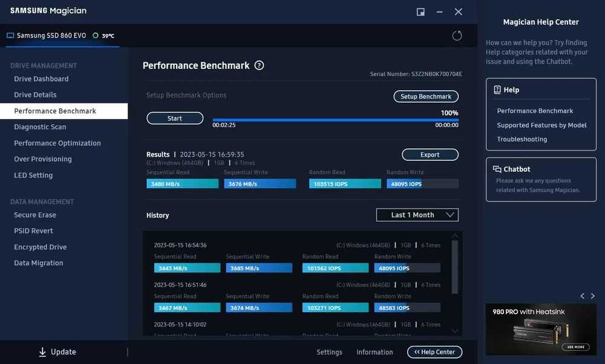The image size is (605, 364).
Task: Click the Start benchmark button
Action: pyautogui.click(x=175, y=119)
